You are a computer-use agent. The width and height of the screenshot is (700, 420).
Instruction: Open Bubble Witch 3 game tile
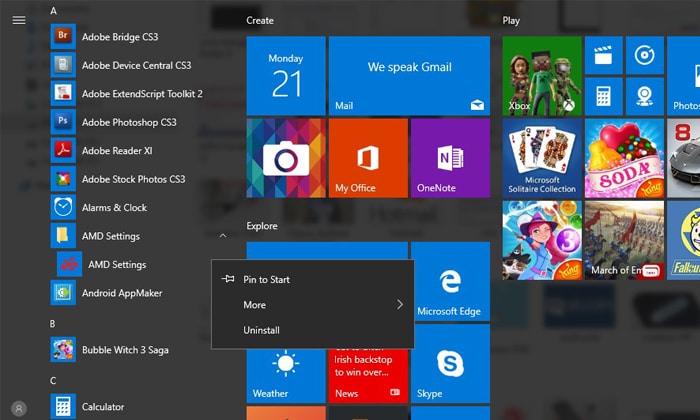(542, 240)
